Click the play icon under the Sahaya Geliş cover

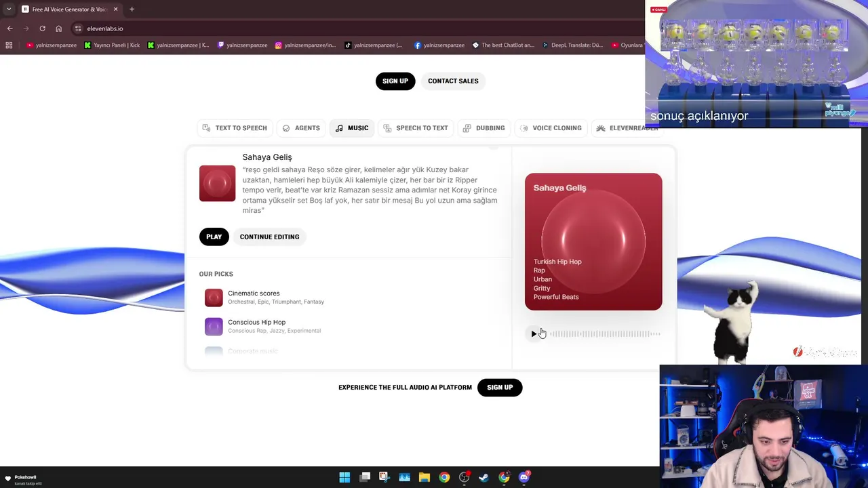click(534, 333)
